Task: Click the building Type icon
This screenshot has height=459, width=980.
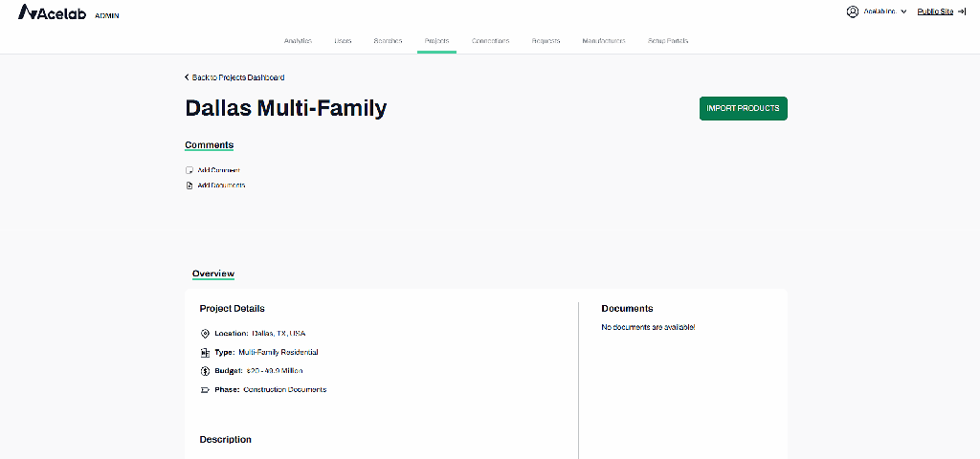Action: (x=205, y=352)
